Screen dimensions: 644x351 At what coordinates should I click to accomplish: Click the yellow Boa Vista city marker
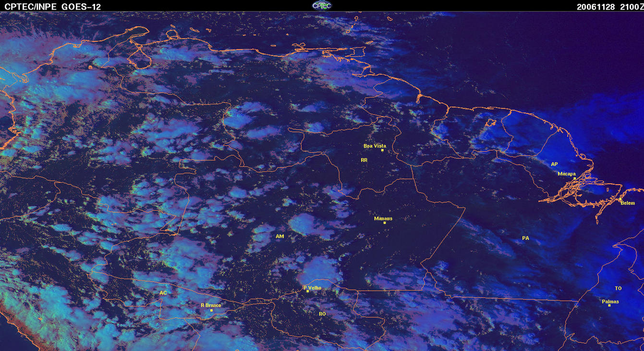[x=382, y=150]
